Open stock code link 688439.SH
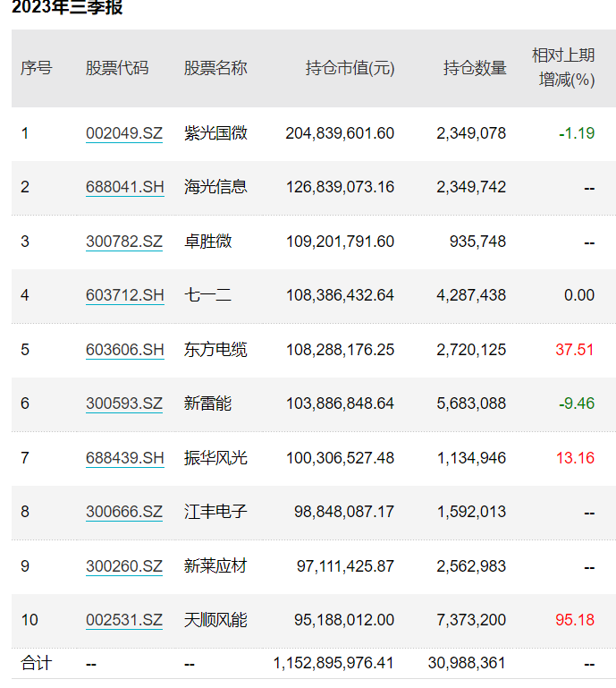 [x=125, y=458]
